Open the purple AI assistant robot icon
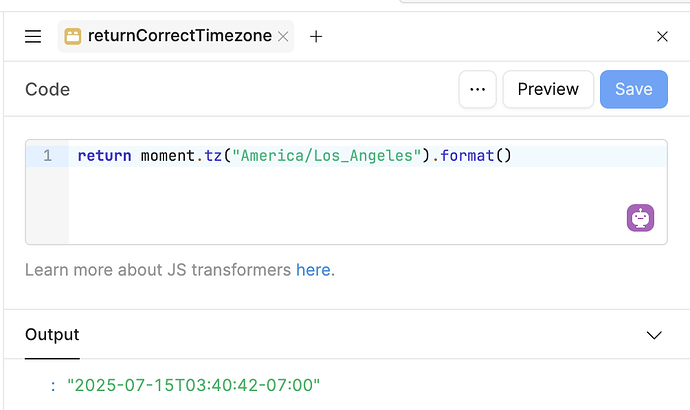 tap(640, 217)
